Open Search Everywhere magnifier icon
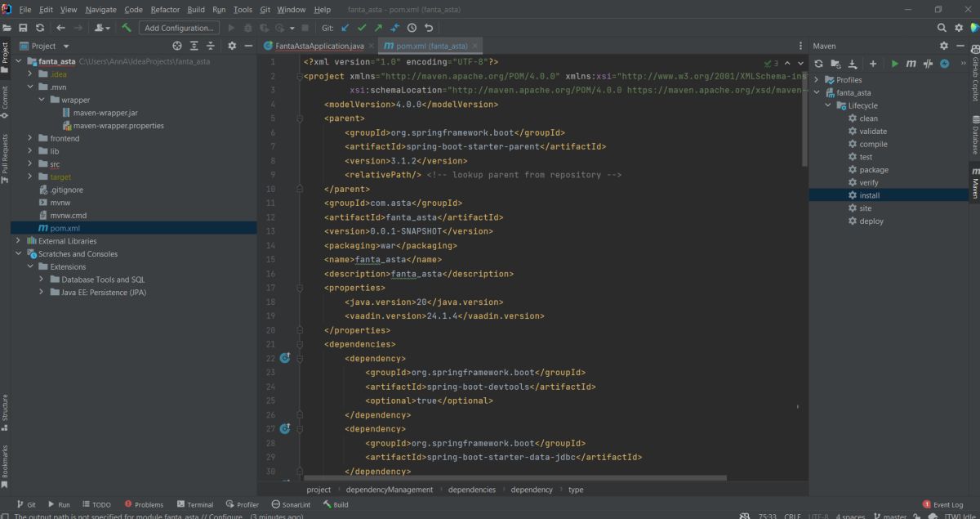Image resolution: width=980 pixels, height=519 pixels. coord(942,28)
